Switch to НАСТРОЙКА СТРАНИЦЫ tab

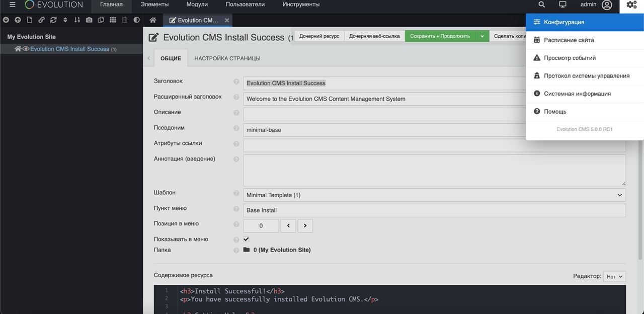(x=227, y=58)
